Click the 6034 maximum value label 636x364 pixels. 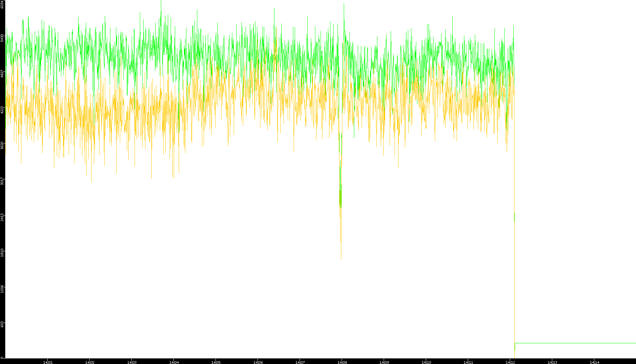(x=2, y=5)
